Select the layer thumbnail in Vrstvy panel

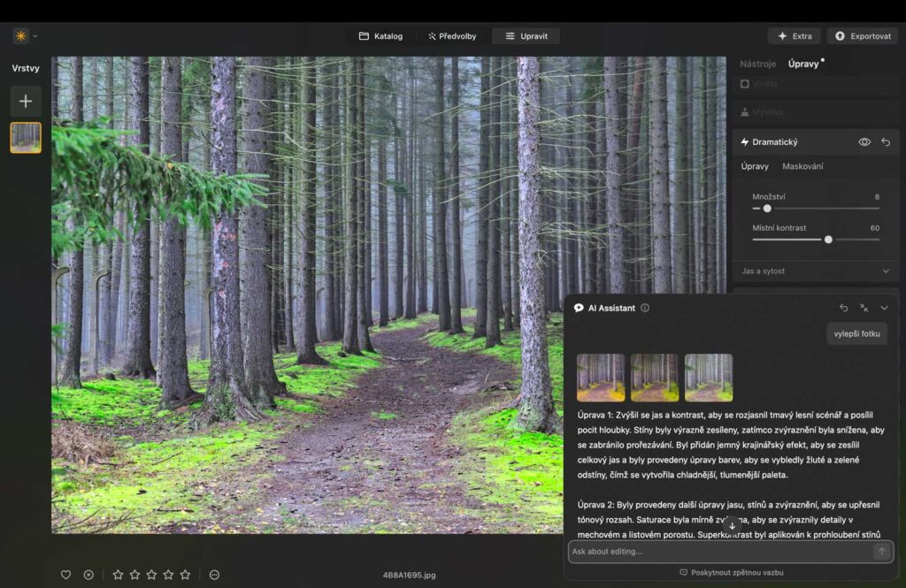[x=25, y=138]
